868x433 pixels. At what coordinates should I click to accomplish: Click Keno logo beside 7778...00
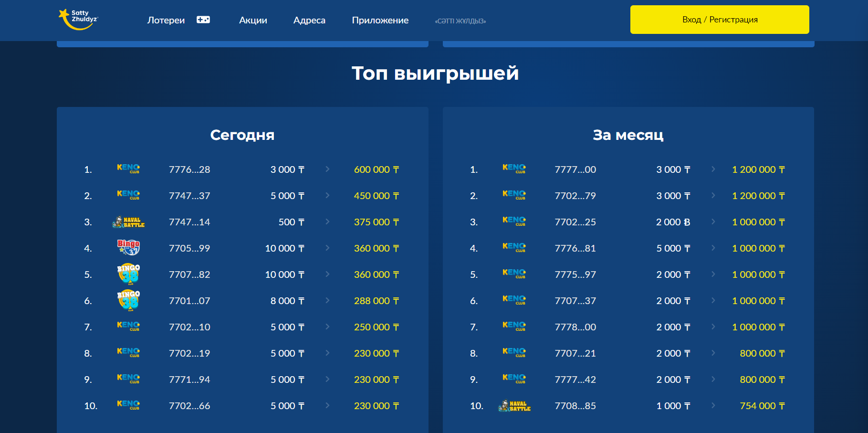pyautogui.click(x=514, y=326)
